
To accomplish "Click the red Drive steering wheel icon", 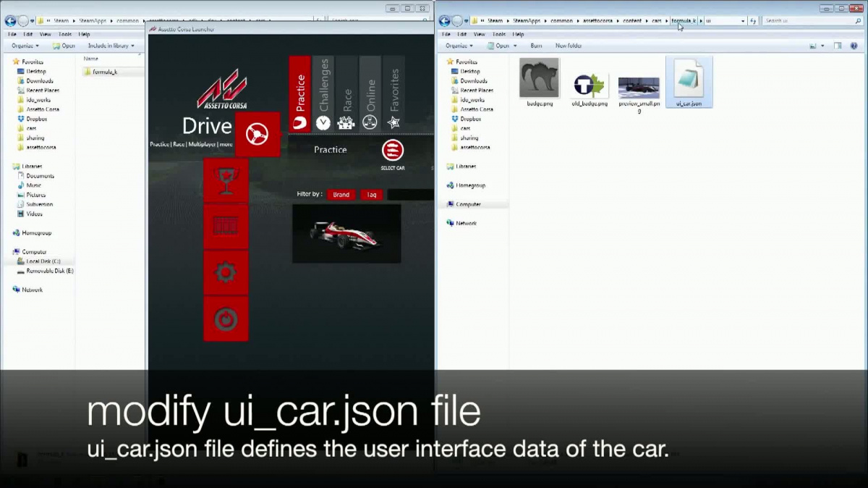I will tap(257, 134).
